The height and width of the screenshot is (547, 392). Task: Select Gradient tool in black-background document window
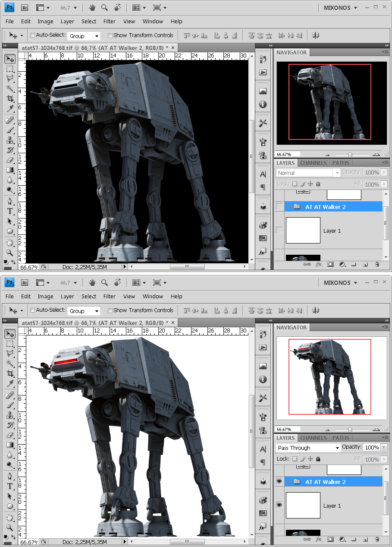tap(10, 170)
